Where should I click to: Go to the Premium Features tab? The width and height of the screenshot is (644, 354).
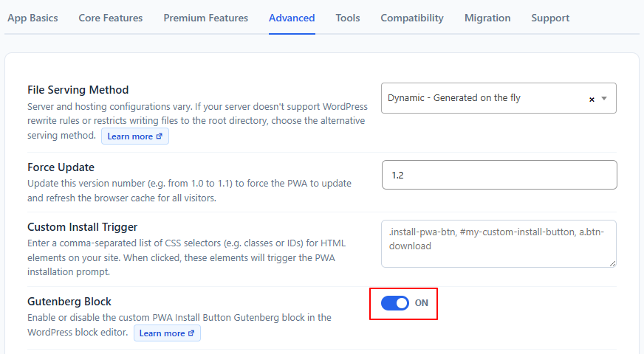pos(206,18)
